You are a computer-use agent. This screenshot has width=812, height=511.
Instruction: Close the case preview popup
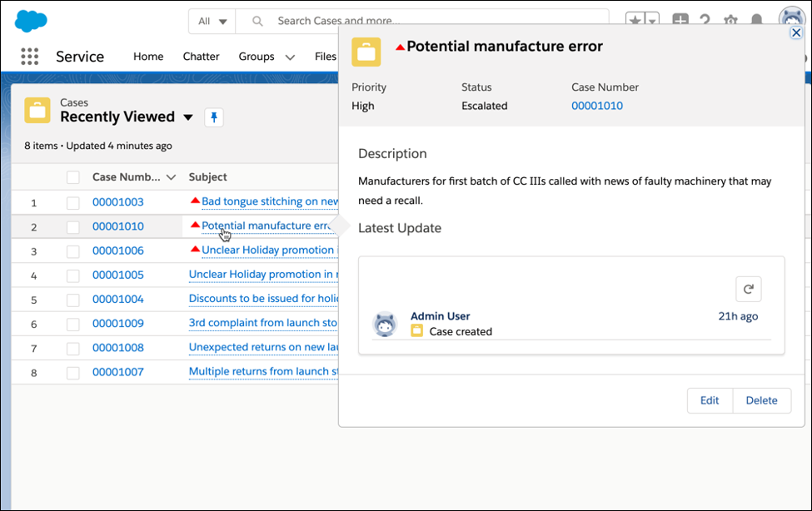click(795, 32)
